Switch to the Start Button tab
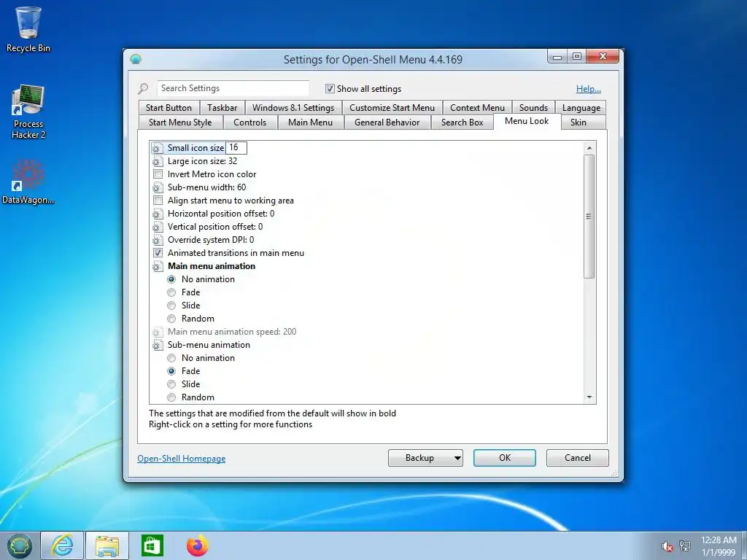The height and width of the screenshot is (560, 747). [169, 108]
